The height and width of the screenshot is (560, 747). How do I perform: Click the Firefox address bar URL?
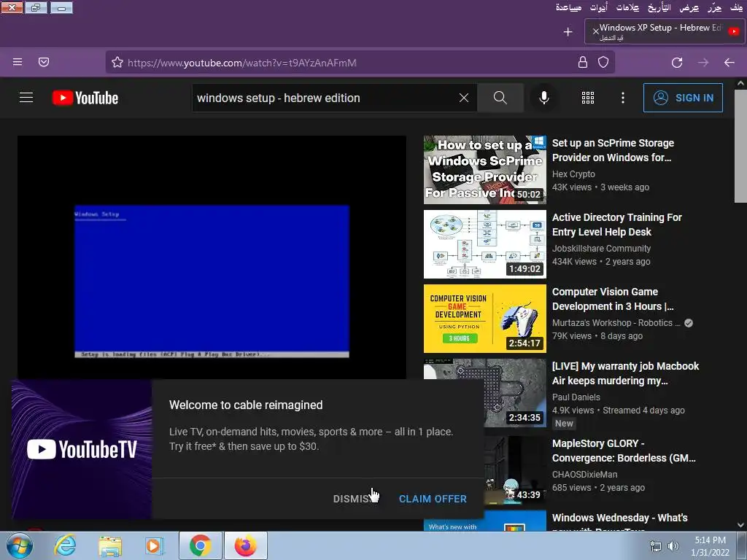click(x=242, y=63)
